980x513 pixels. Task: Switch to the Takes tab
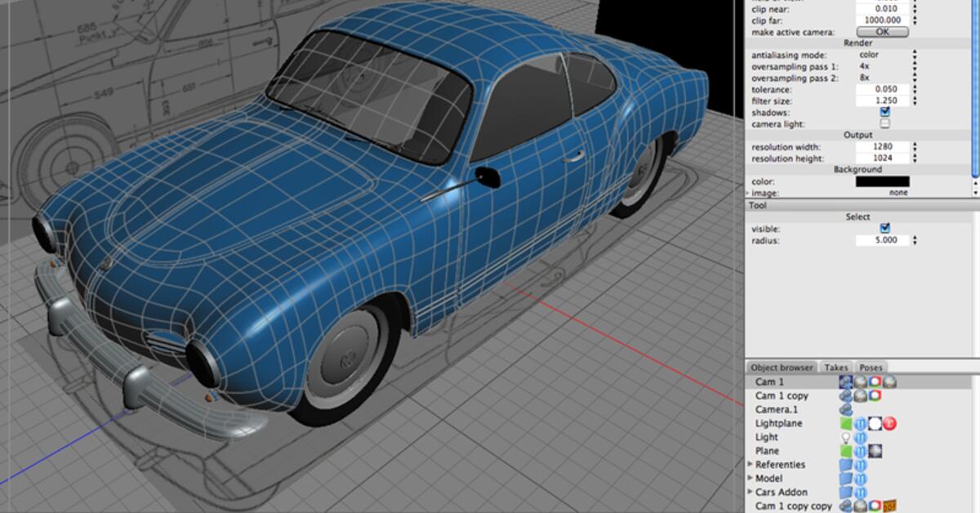pos(836,367)
